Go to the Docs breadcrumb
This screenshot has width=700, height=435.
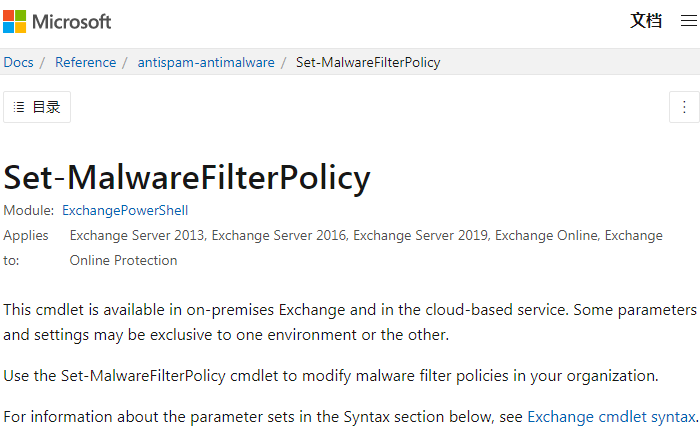pos(18,62)
